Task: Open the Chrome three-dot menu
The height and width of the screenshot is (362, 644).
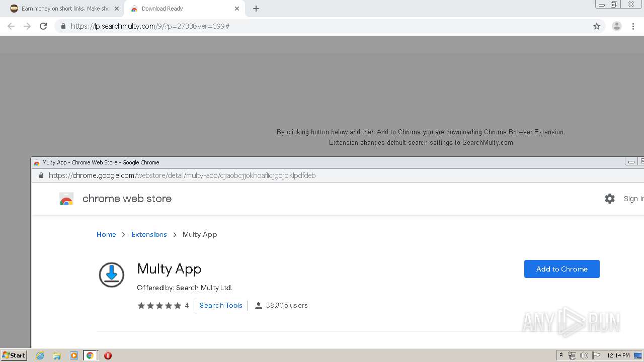Action: 633,26
